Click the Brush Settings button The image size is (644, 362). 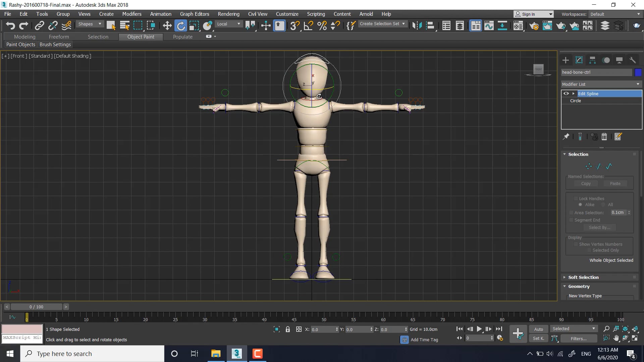[55, 45]
